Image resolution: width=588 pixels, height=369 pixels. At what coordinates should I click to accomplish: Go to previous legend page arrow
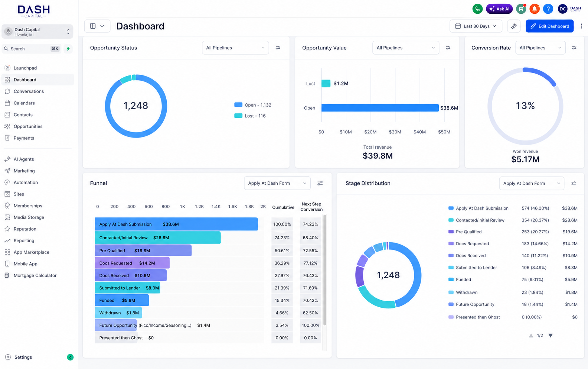(x=531, y=336)
